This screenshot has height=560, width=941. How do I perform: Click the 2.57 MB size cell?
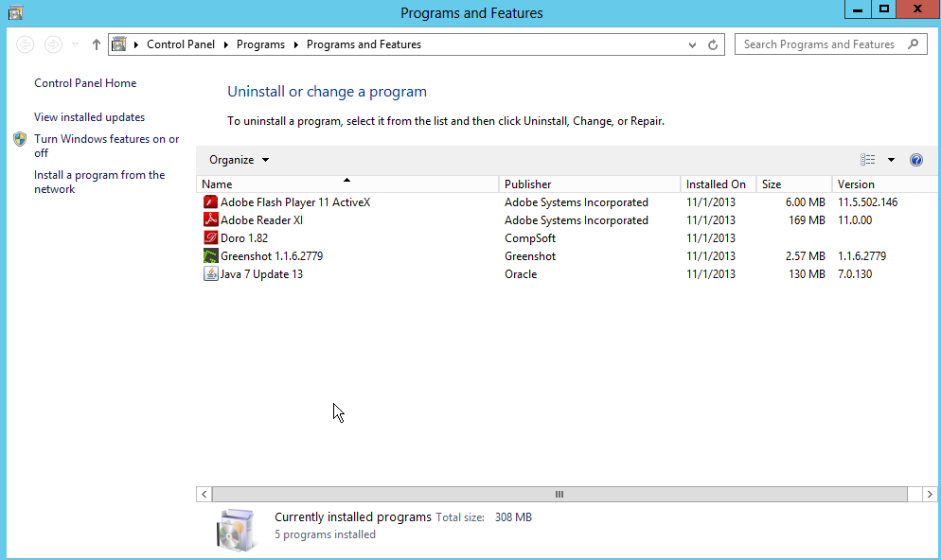click(x=806, y=256)
